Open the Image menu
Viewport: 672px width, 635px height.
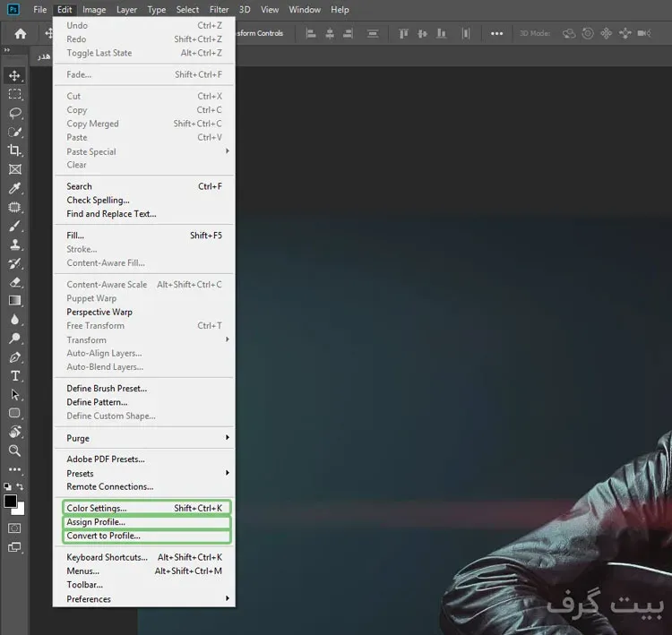[94, 10]
